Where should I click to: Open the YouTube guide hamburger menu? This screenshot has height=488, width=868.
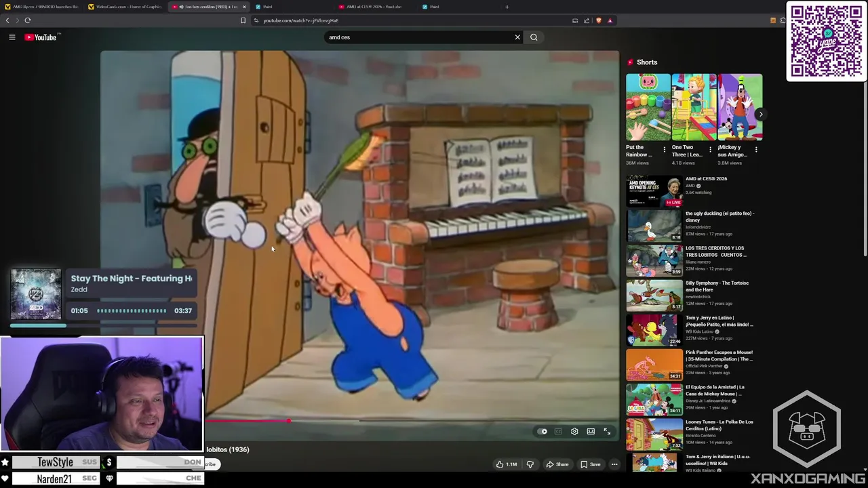[12, 37]
